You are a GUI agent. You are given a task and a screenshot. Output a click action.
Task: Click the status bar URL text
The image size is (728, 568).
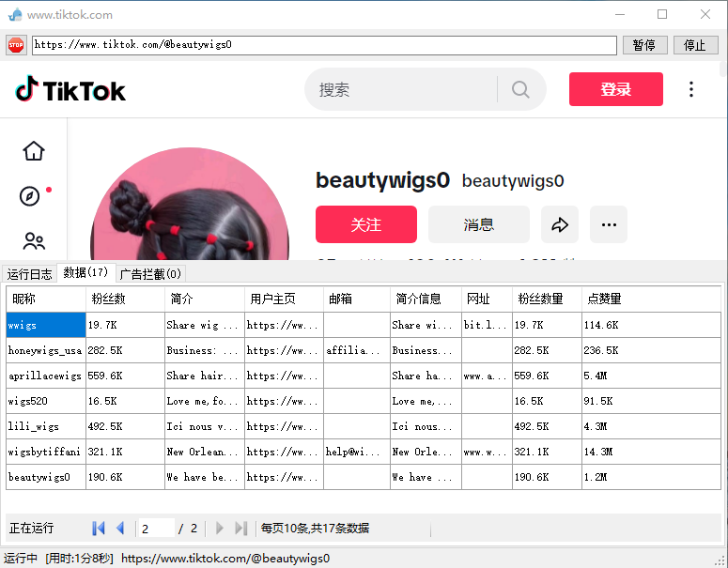click(225, 559)
